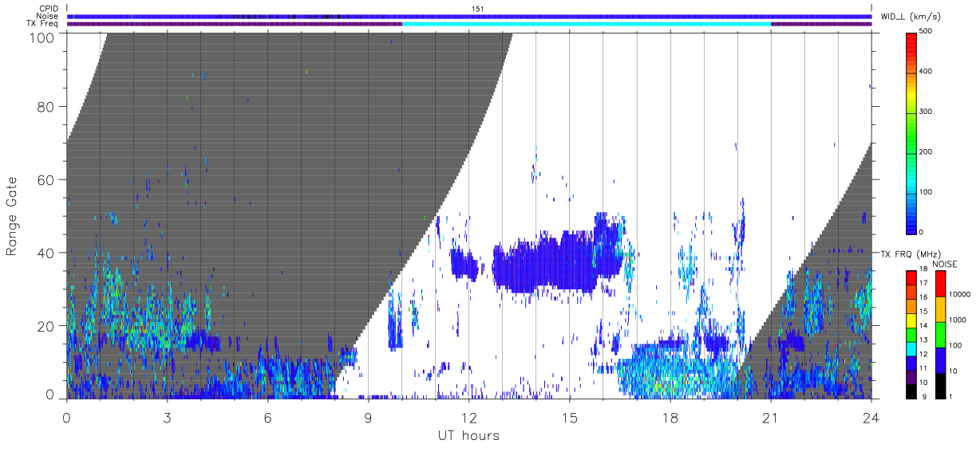Screen dimensions: 980x452
Task: Click the '40' label on Range Gate axis
Action: (x=47, y=253)
